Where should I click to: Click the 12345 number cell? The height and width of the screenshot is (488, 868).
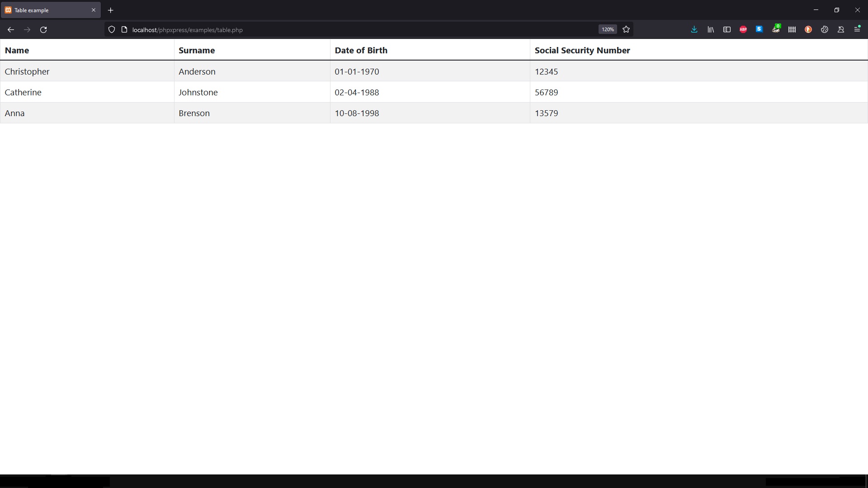(699, 71)
